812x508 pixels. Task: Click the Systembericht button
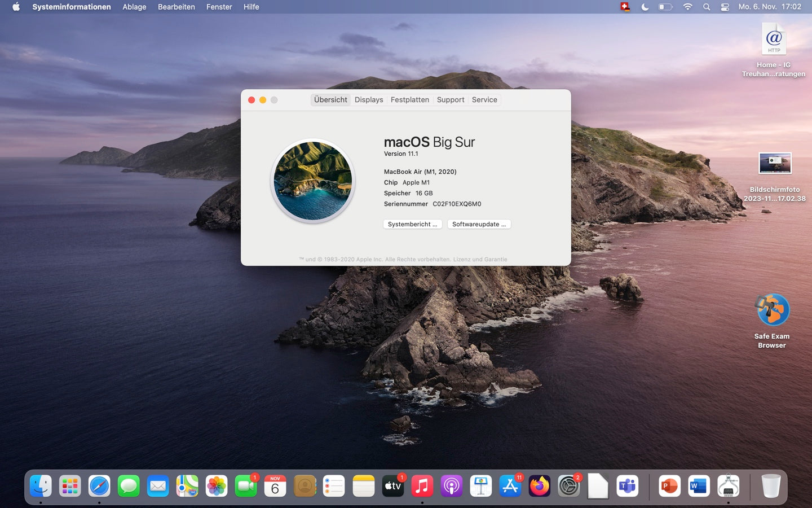412,224
